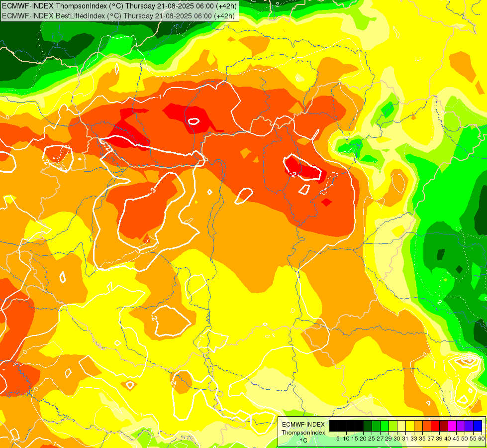Click the legend tick value '60'
Viewport: 487px width, 448px height.
click(482, 439)
